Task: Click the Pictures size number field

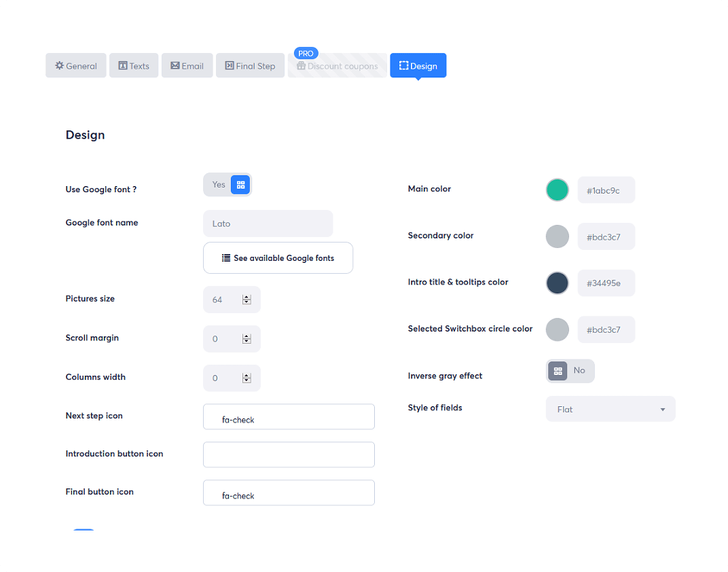Action: point(232,300)
